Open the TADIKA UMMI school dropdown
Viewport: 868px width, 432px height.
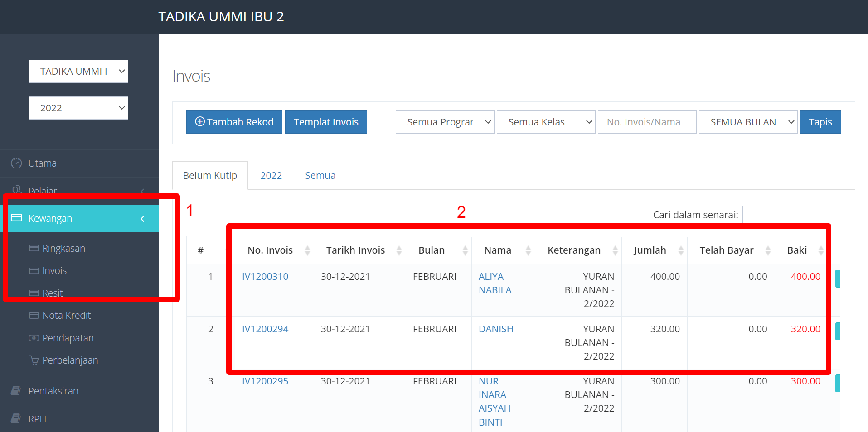[78, 72]
